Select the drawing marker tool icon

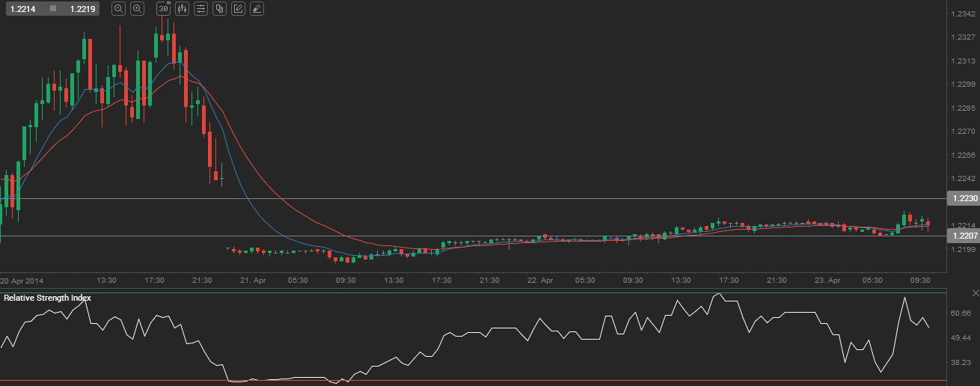pyautogui.click(x=257, y=9)
